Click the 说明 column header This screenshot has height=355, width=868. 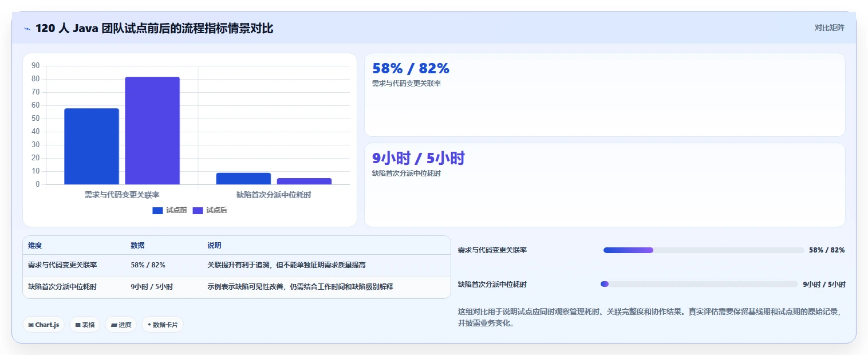(x=214, y=245)
